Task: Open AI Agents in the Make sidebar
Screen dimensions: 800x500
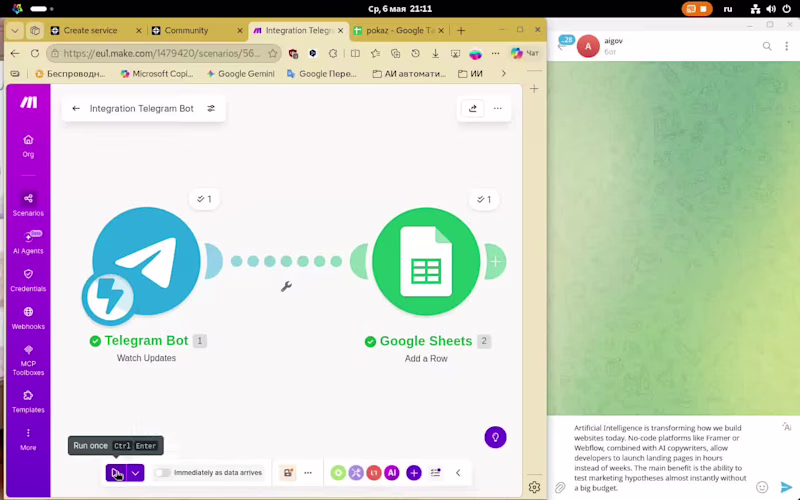Action: pos(28,242)
